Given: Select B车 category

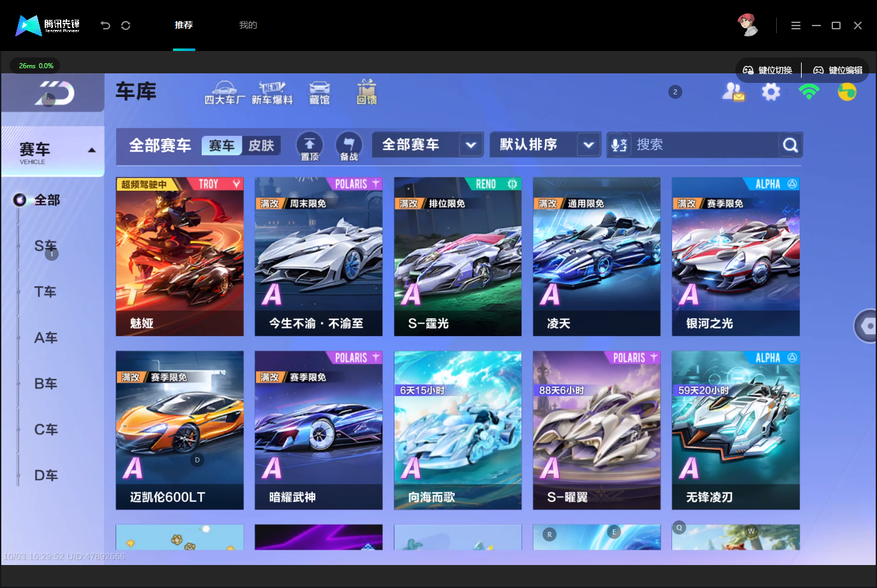Looking at the screenshot, I should tap(45, 384).
